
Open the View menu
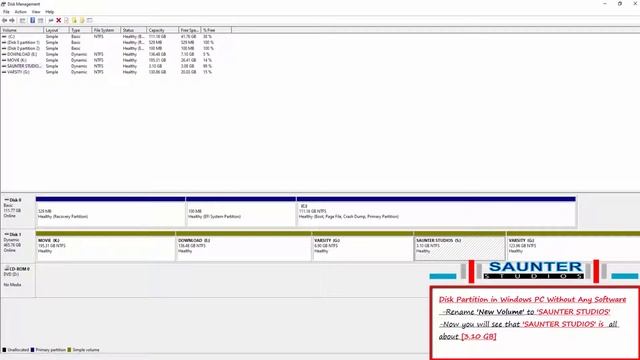point(36,12)
